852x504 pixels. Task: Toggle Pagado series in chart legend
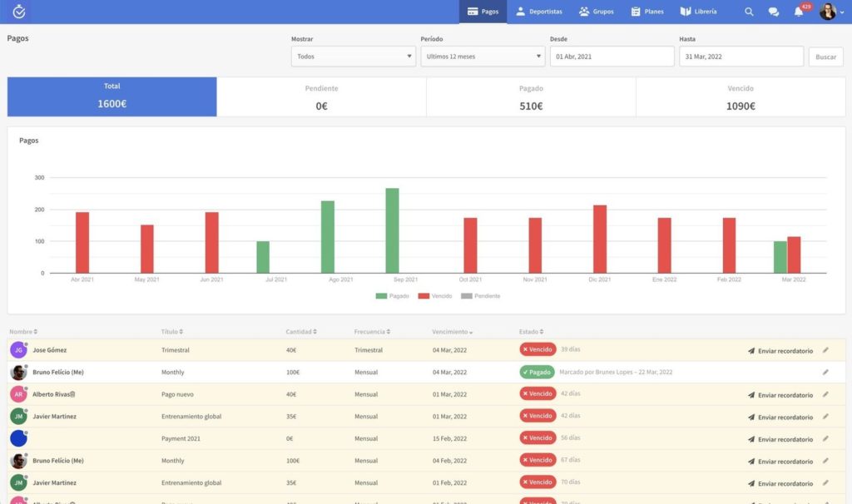(393, 296)
